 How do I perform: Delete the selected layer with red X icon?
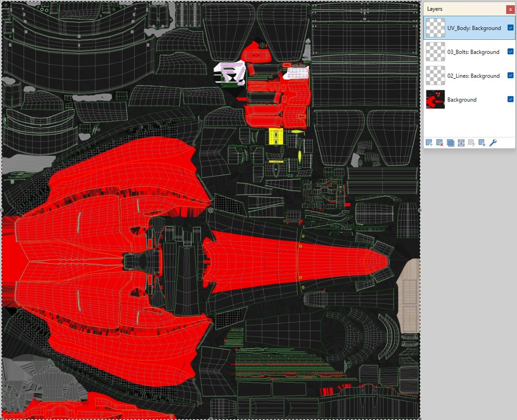coord(440,143)
